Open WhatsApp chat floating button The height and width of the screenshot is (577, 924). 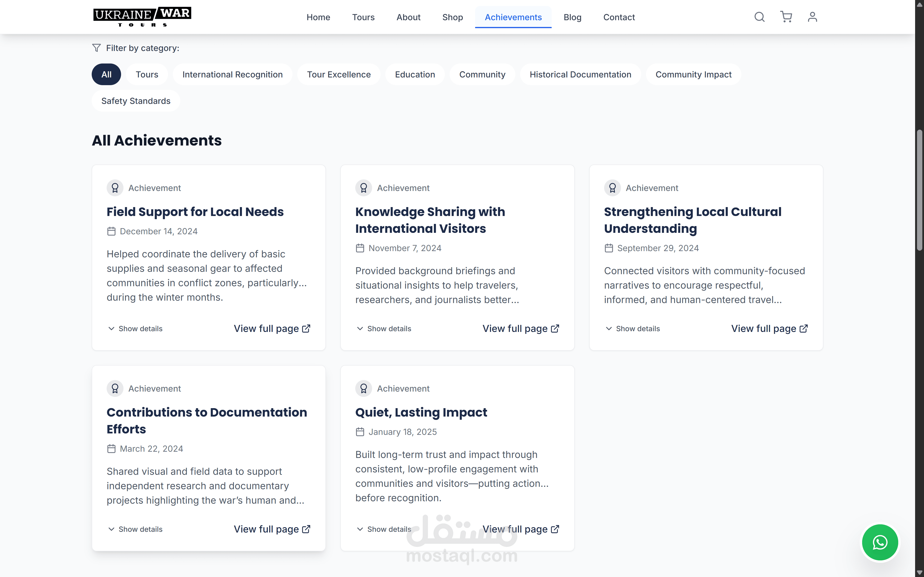[x=880, y=542]
